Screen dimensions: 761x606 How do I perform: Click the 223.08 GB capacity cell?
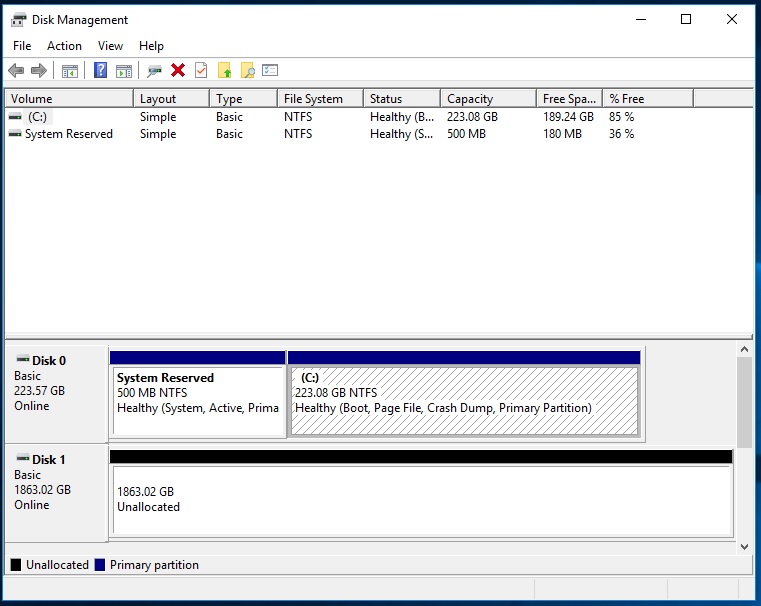[x=472, y=117]
